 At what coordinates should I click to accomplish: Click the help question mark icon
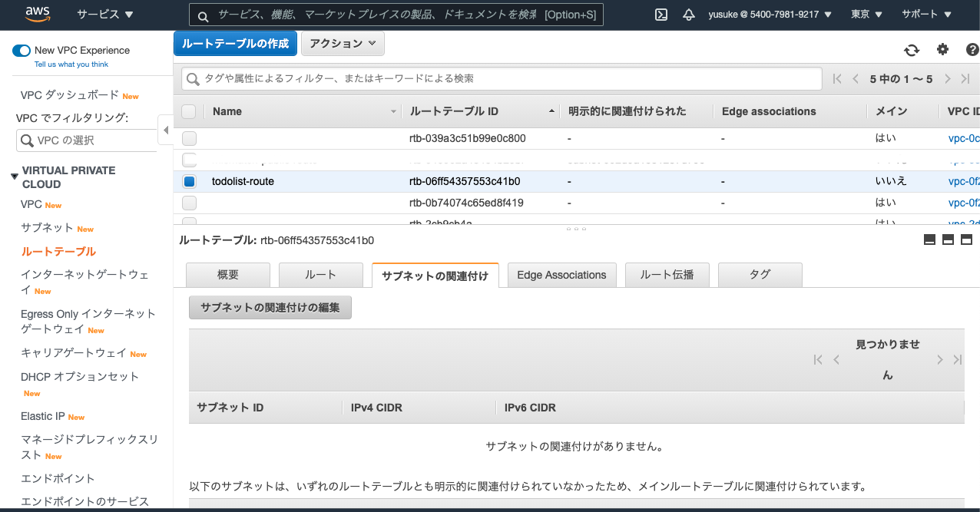(972, 50)
